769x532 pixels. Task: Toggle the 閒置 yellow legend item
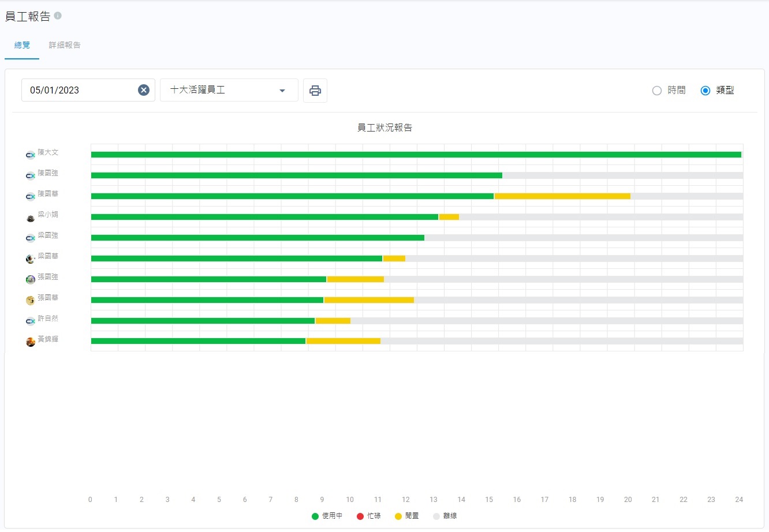pos(407,516)
